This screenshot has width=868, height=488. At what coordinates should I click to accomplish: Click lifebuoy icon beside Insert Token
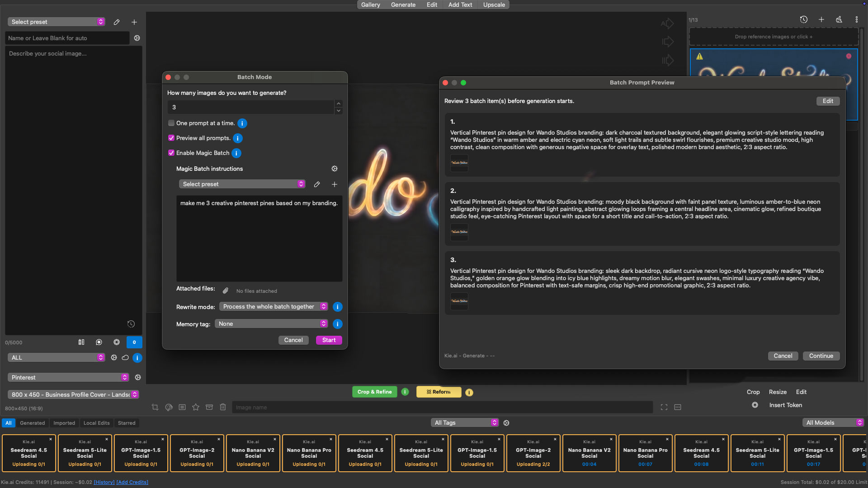[755, 405]
